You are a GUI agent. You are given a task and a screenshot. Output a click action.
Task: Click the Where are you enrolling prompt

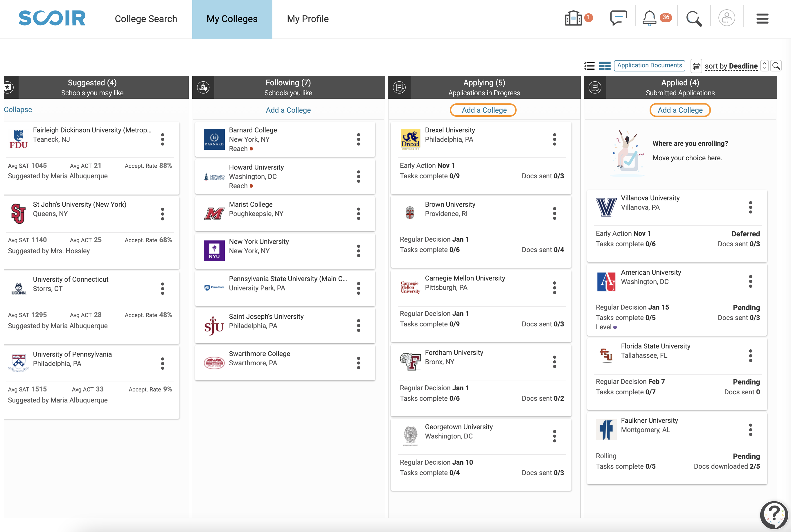[x=690, y=144]
